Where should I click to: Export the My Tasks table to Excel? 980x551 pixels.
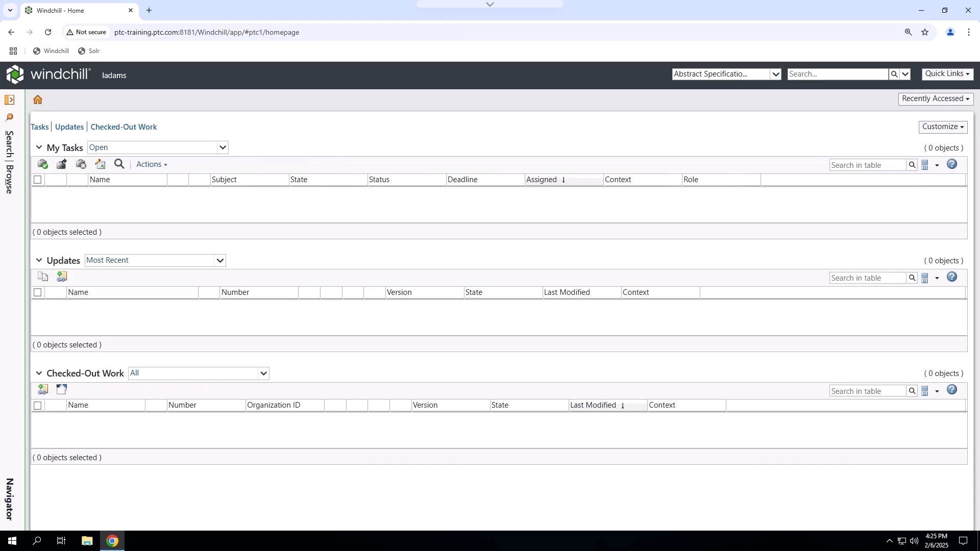coord(100,164)
